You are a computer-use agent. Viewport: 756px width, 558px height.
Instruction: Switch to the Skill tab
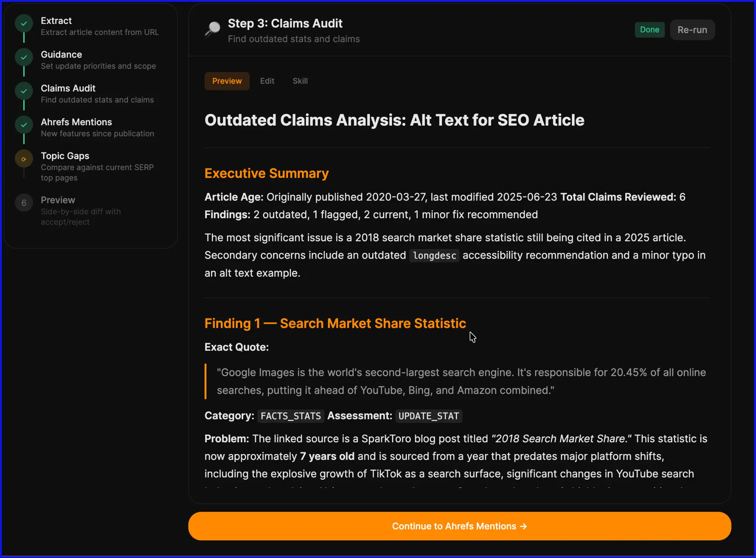click(300, 81)
